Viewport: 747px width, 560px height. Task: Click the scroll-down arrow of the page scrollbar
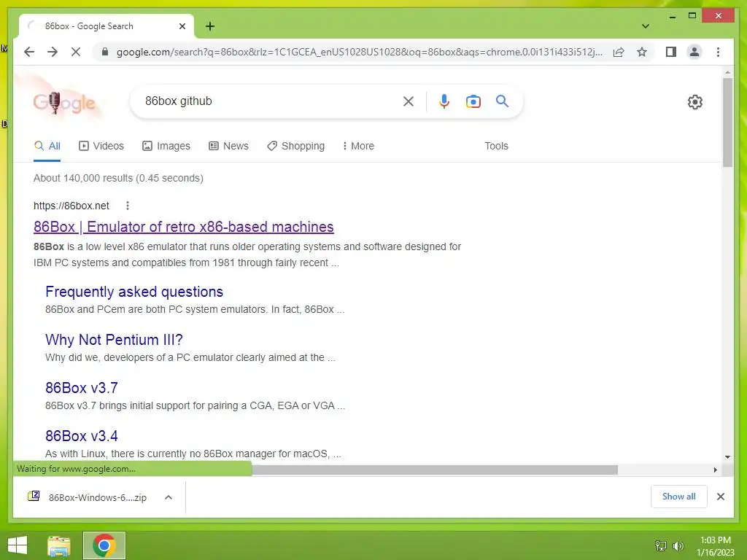[x=727, y=457]
